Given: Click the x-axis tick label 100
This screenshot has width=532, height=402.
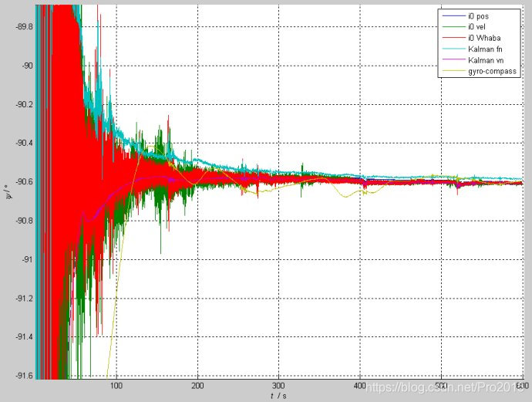Looking at the screenshot, I should [116, 386].
